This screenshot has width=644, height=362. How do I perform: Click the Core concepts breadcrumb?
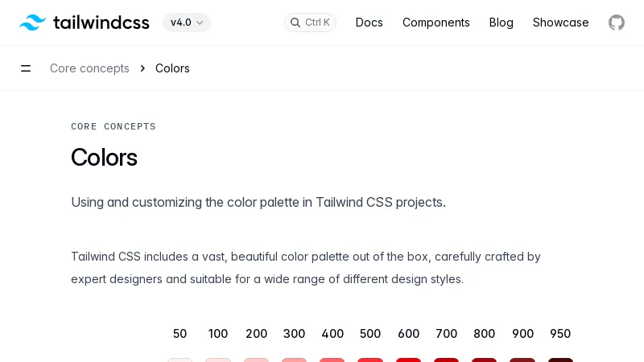89,68
